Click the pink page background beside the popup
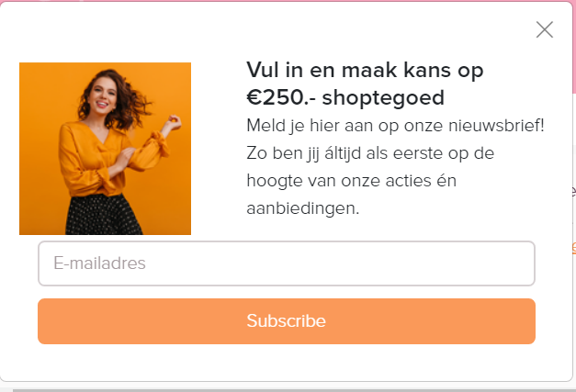The image size is (576, 392). point(574,48)
